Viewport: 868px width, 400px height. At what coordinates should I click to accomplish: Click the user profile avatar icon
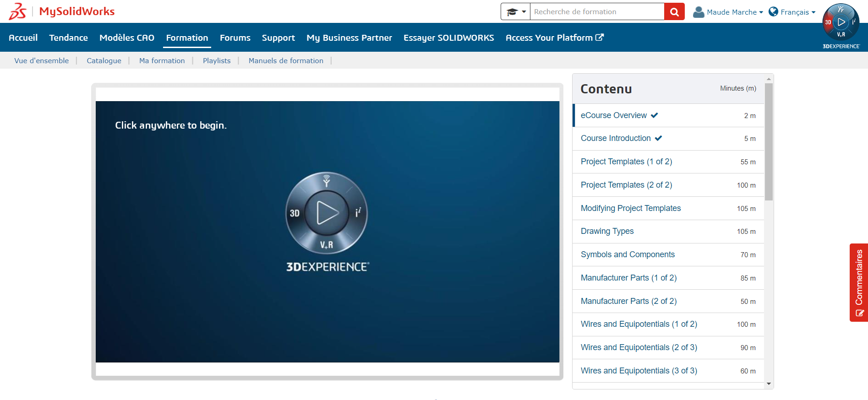(x=698, y=12)
